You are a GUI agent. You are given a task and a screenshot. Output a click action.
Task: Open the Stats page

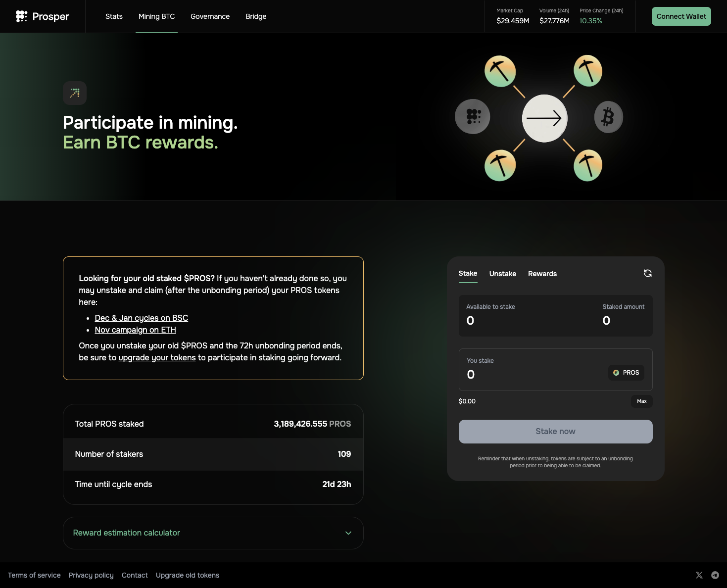(114, 16)
